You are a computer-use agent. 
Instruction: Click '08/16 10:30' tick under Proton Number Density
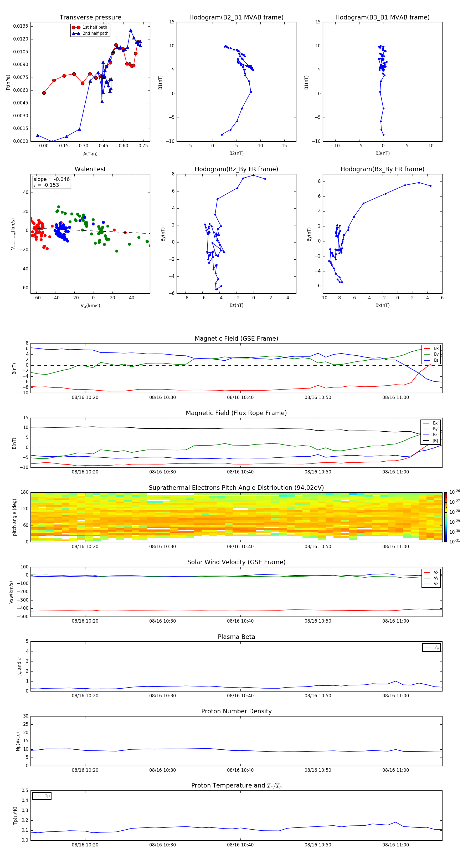(163, 770)
